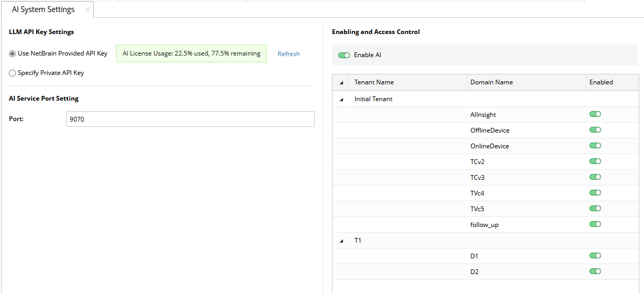Viewport: 644px width, 294px height.
Task: Close the AI System Settings tab
Action: [x=88, y=10]
